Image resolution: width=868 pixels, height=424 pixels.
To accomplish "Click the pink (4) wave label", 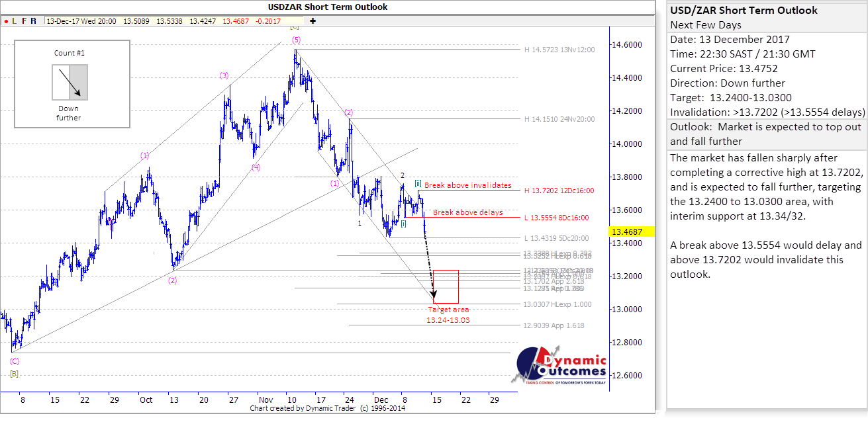I will click(255, 167).
